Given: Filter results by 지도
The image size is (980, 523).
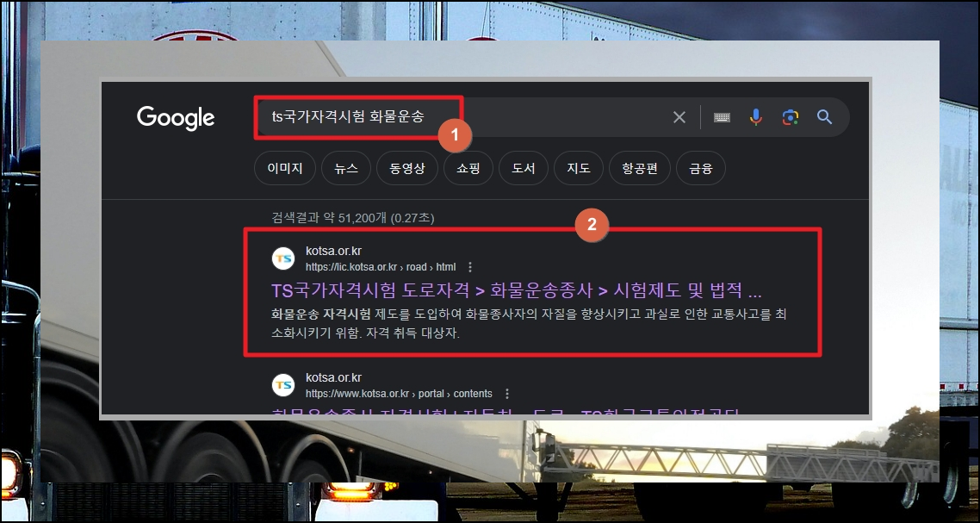Looking at the screenshot, I should coord(579,168).
